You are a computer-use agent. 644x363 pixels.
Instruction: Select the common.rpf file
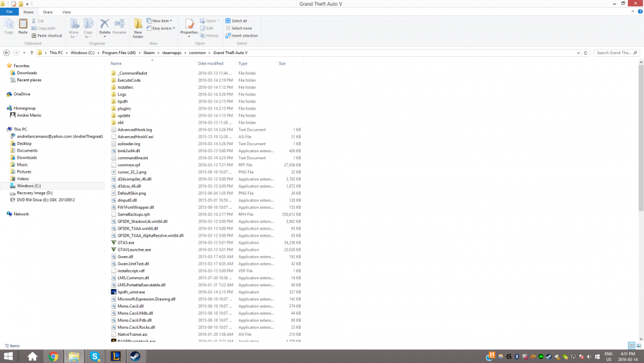point(129,165)
